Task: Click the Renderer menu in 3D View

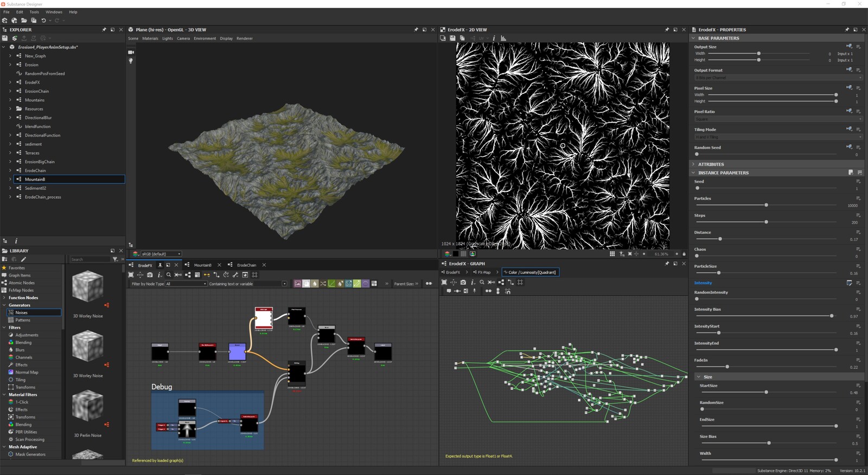Action: tap(245, 38)
